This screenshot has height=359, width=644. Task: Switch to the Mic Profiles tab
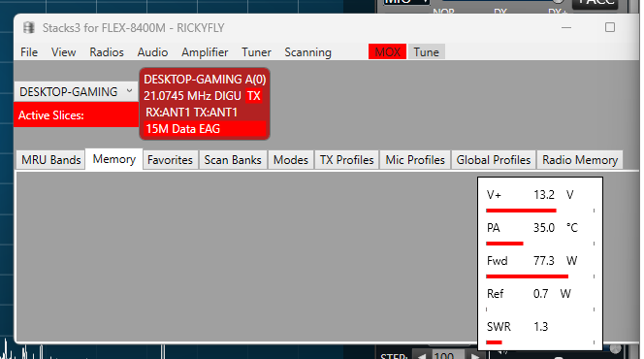[415, 160]
